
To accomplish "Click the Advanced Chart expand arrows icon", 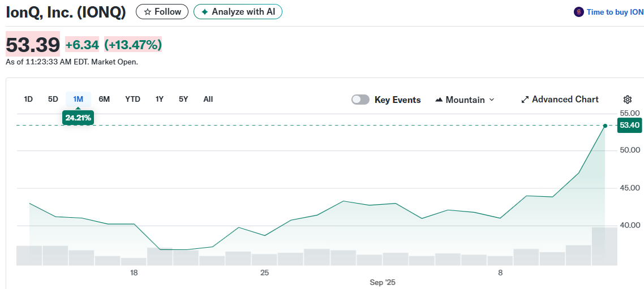I will (x=525, y=100).
